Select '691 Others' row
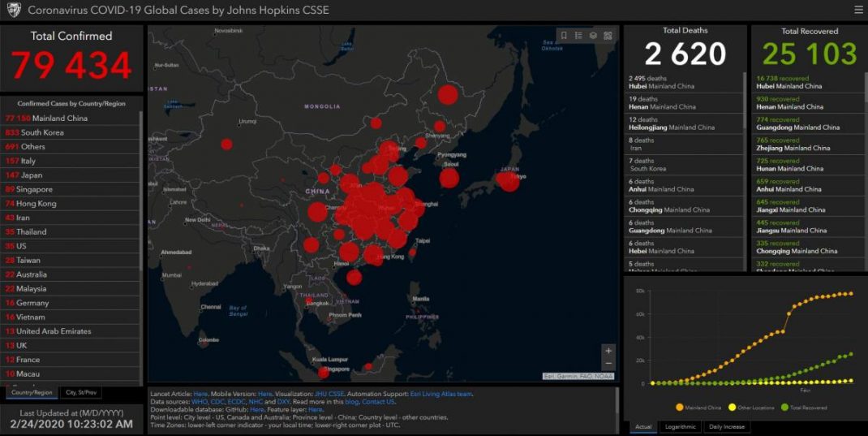This screenshot has width=868, height=436. pyautogui.click(x=70, y=147)
